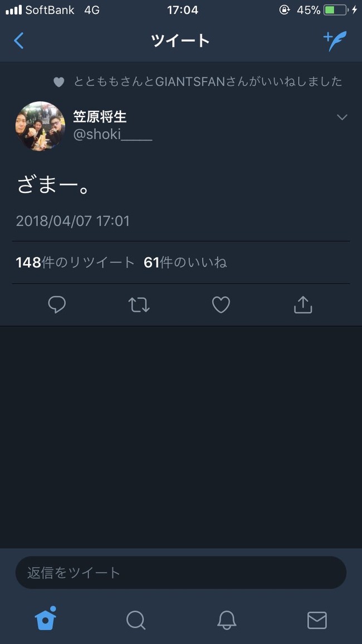Compose a new tweet with feather icon
The width and height of the screenshot is (362, 644).
(x=335, y=41)
